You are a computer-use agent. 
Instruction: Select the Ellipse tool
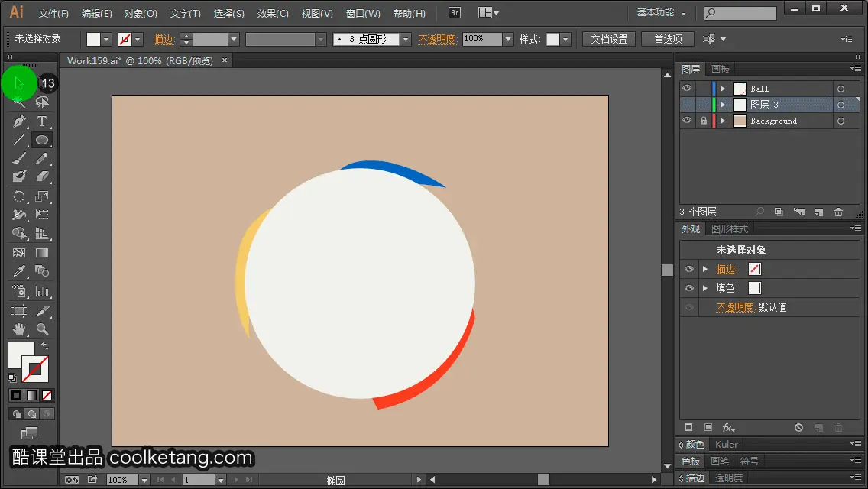42,140
